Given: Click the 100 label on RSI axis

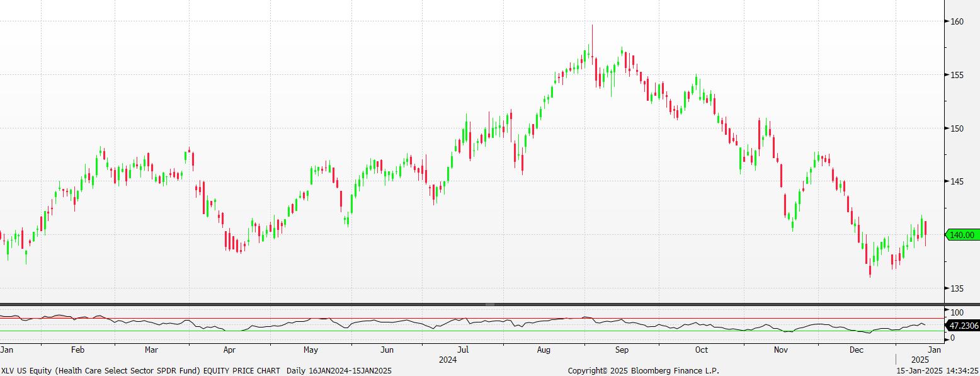Looking at the screenshot, I should [957, 312].
